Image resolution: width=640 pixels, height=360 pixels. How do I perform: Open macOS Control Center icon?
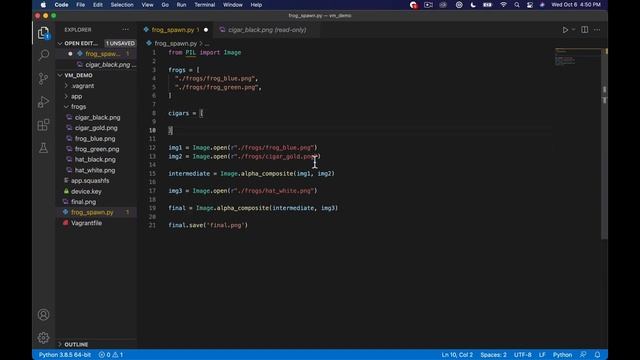(529, 5)
